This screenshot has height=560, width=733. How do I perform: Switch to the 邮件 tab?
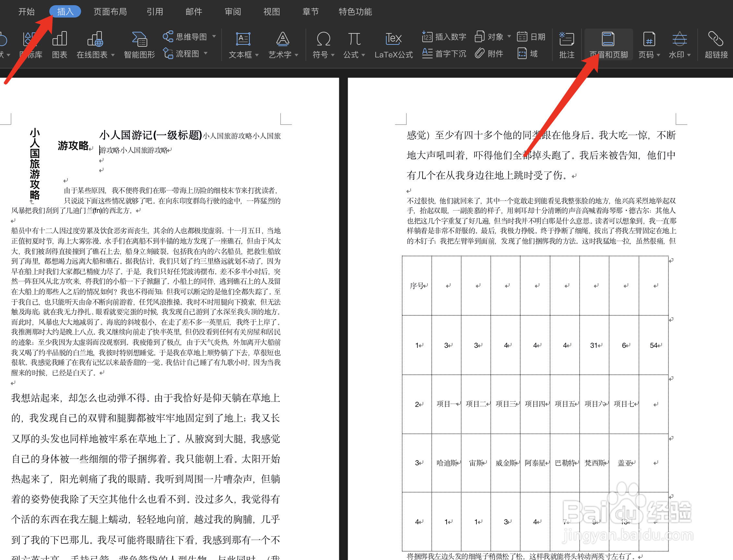coord(194,12)
